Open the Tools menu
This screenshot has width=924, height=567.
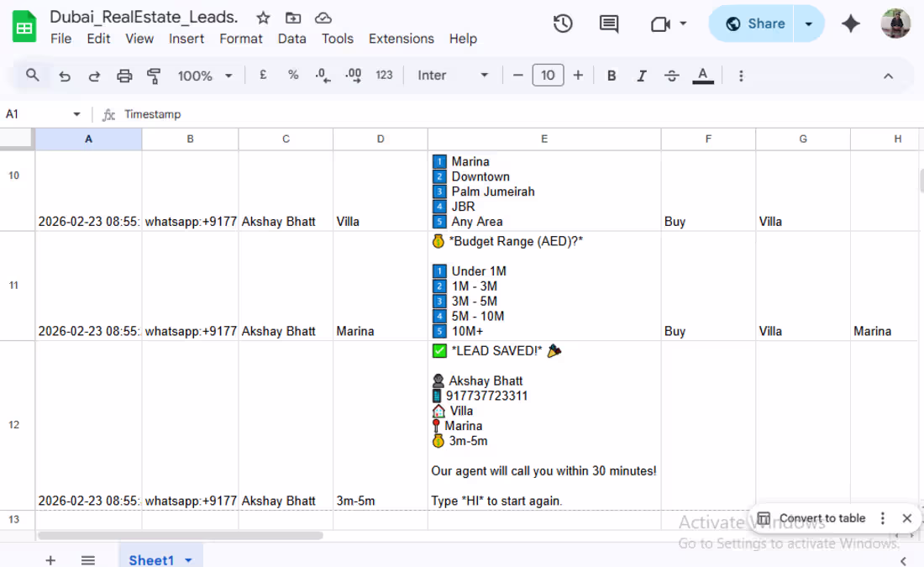tap(337, 39)
